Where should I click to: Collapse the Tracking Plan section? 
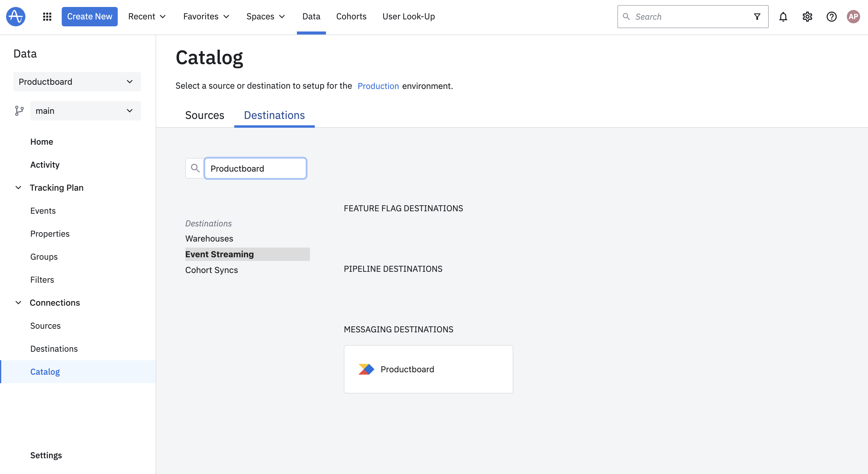tap(18, 188)
